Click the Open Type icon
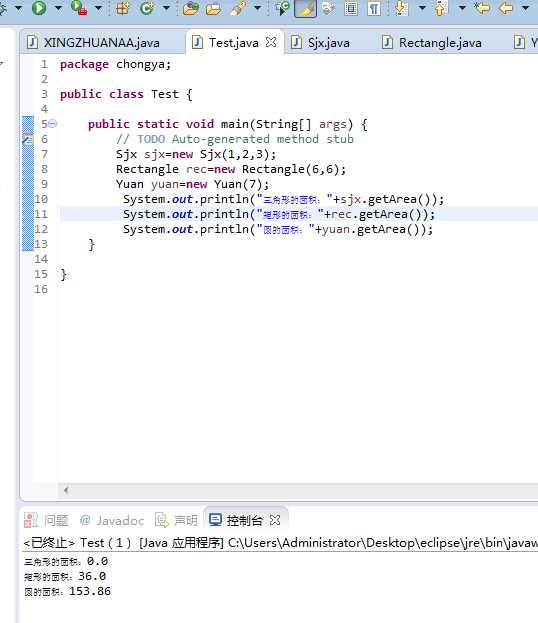538x623 pixels. pos(190,8)
